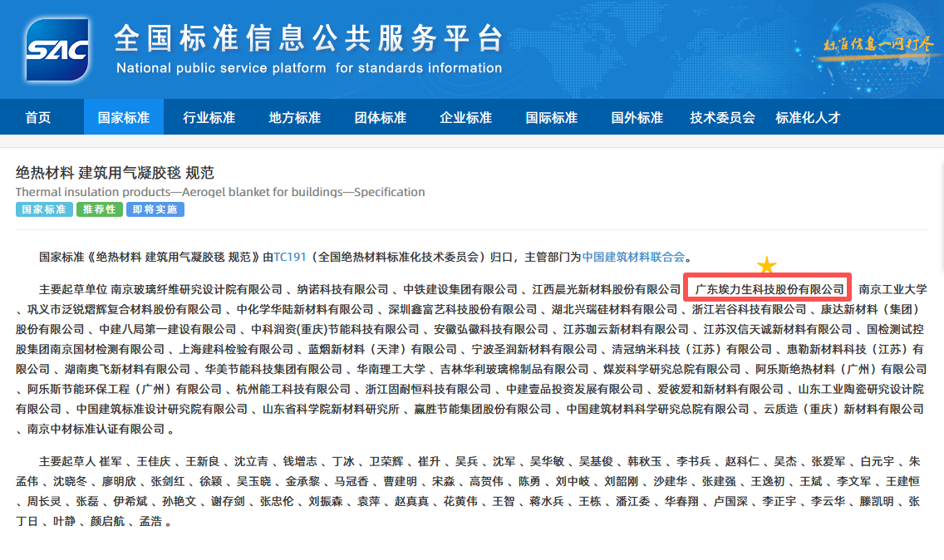Open the 标准化人才 section

[809, 118]
